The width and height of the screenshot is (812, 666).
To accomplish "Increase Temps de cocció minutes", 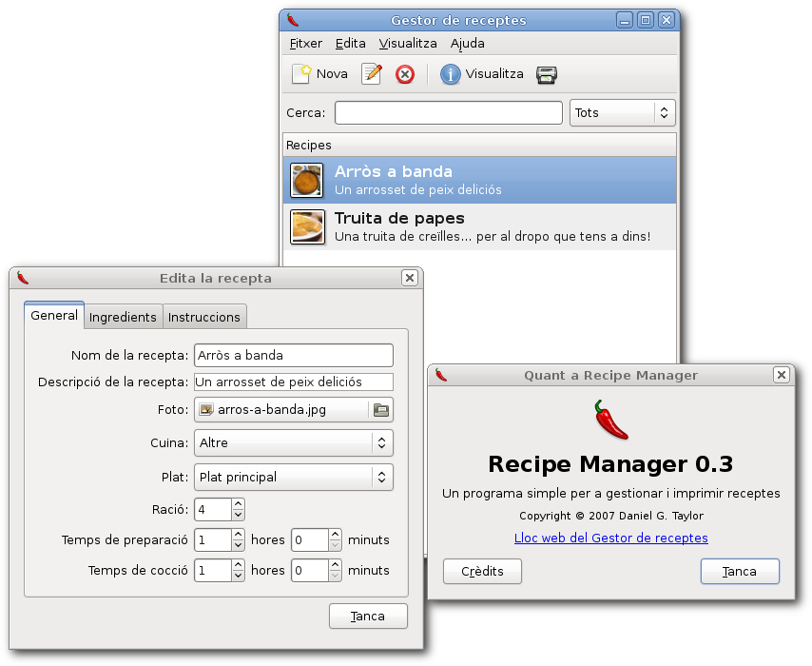I will pyautogui.click(x=335, y=564).
